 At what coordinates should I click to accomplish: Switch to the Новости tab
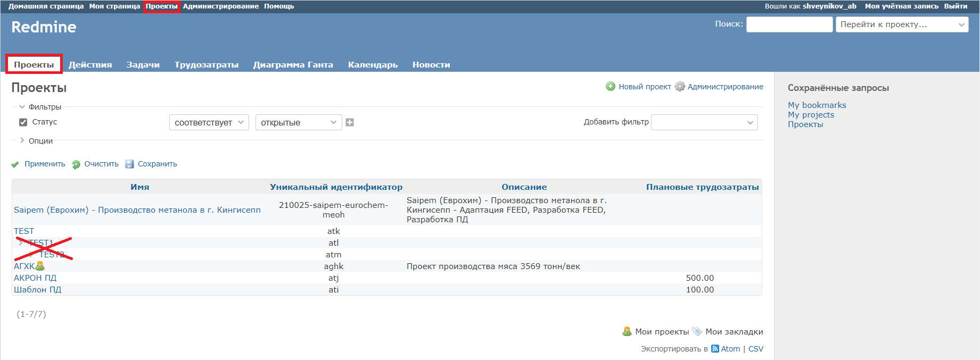pos(431,65)
